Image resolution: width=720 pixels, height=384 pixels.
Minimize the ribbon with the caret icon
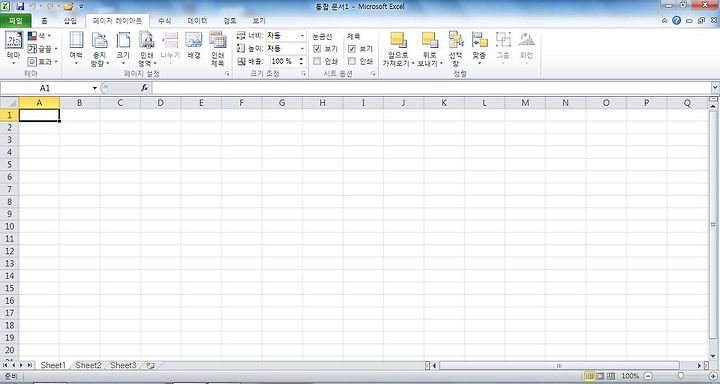pos(664,21)
